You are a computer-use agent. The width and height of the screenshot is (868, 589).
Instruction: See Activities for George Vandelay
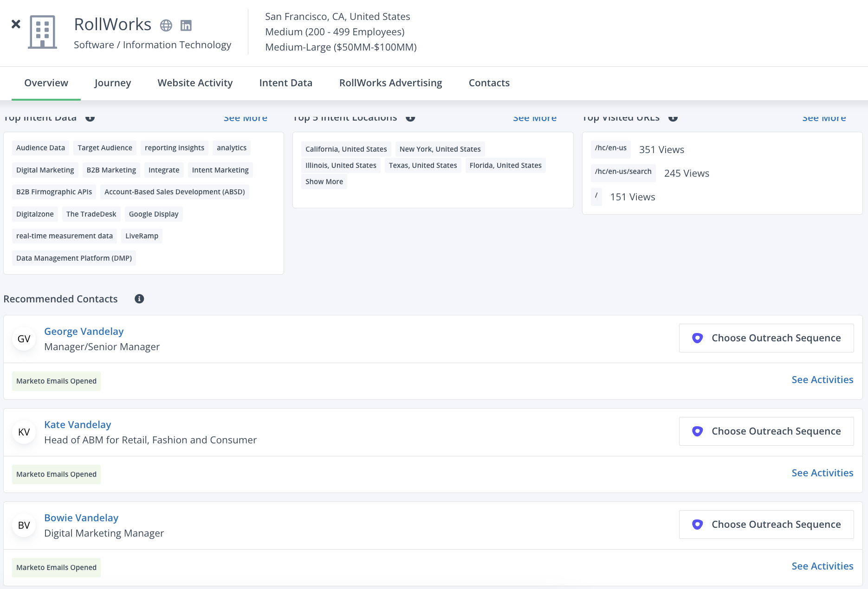822,379
